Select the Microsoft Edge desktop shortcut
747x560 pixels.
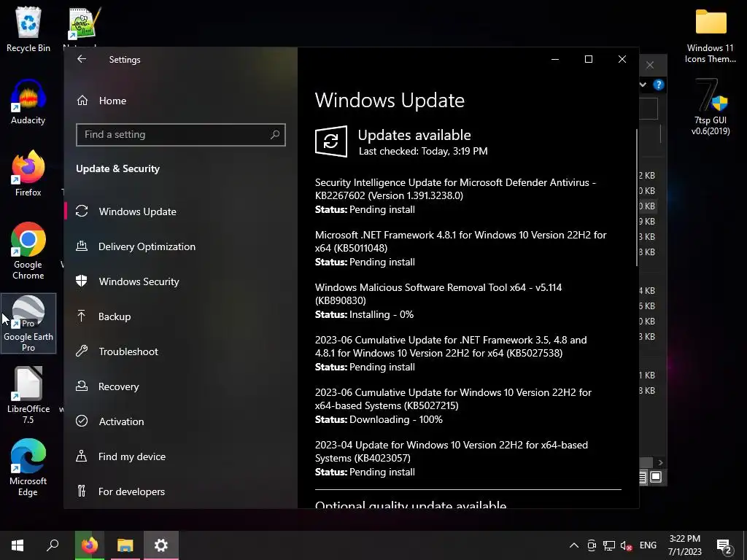pyautogui.click(x=28, y=467)
